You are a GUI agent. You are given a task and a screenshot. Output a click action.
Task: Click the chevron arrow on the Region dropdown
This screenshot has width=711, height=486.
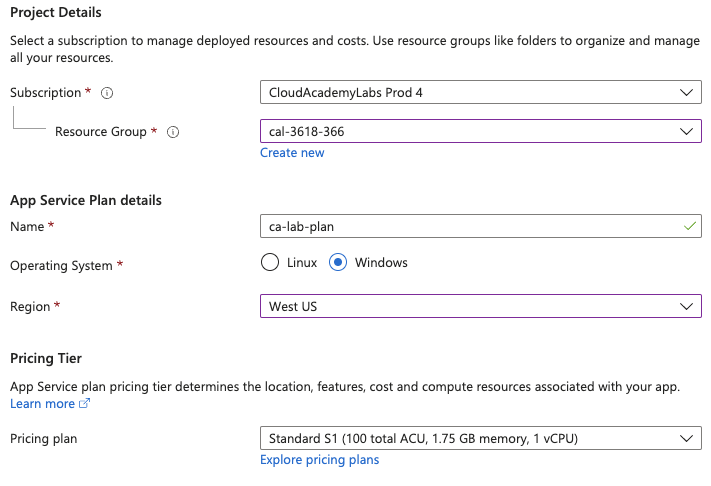686,306
